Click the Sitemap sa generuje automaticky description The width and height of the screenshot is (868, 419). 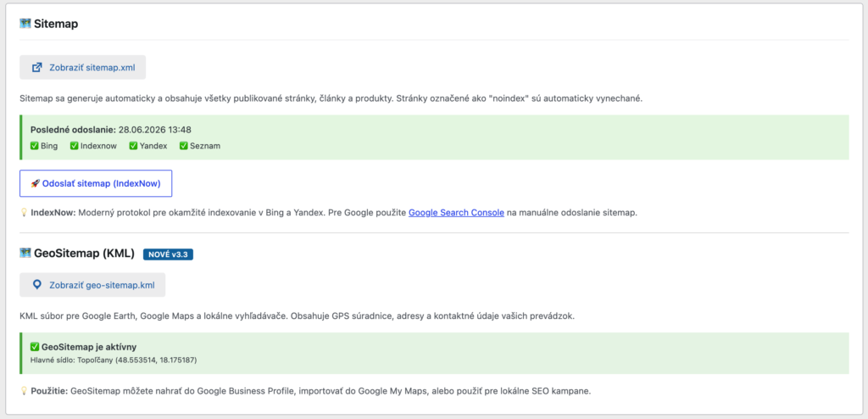[331, 98]
